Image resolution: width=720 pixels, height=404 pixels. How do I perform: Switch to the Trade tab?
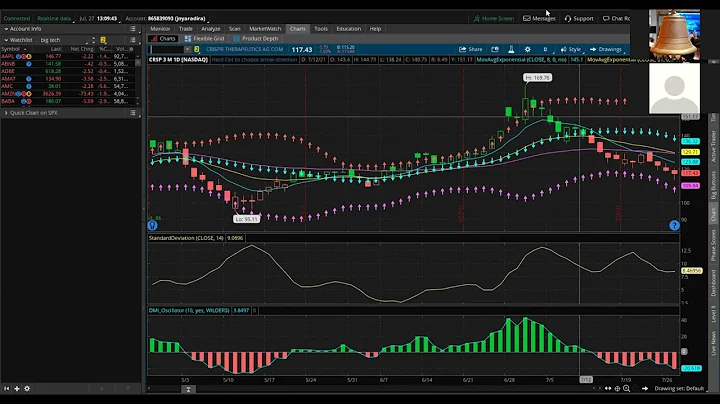pos(186,28)
